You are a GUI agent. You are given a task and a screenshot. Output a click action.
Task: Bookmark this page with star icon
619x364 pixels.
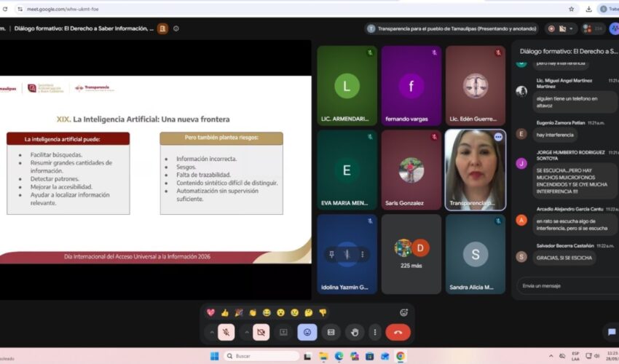coord(571,9)
